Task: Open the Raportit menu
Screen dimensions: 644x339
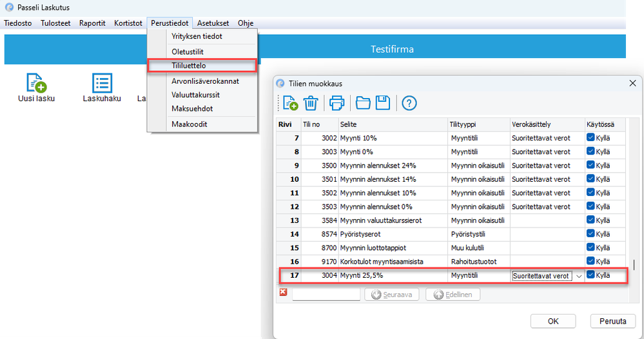Action: point(92,23)
